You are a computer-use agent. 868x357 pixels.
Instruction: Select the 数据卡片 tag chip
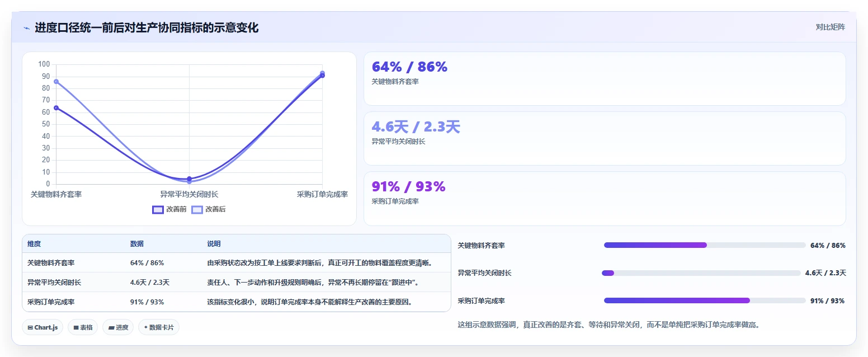click(159, 327)
